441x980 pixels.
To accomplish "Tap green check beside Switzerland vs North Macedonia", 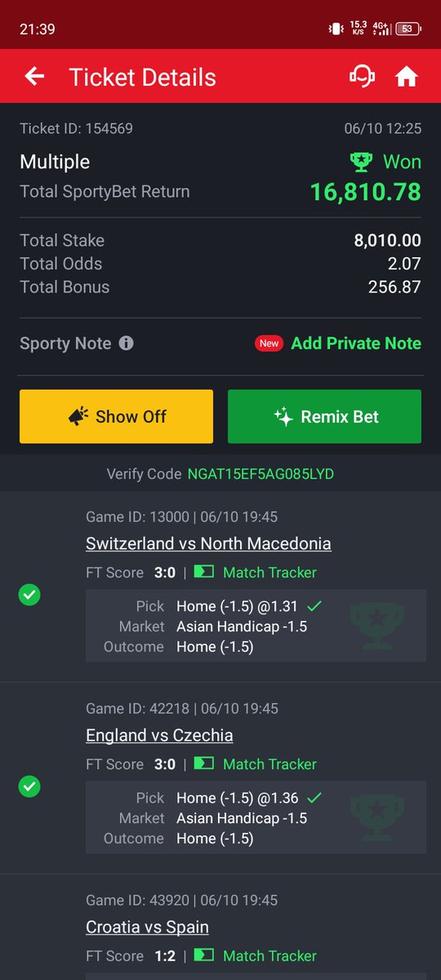I will [x=29, y=595].
